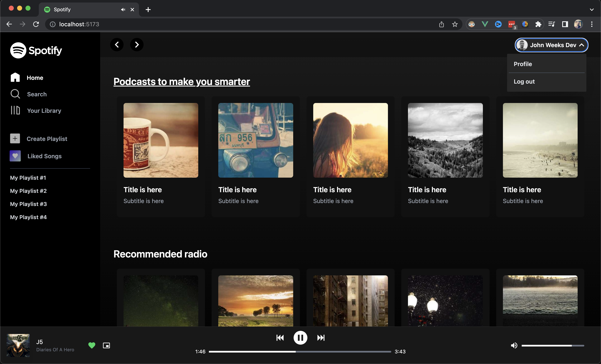Open the tab search dropdown arrow
The image size is (601, 364).
(x=592, y=10)
